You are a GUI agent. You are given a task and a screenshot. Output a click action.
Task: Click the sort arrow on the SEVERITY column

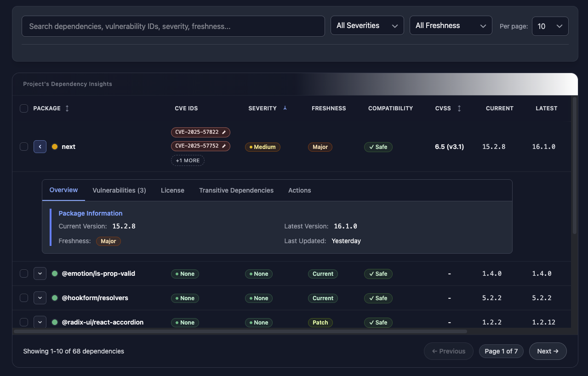coord(285,108)
